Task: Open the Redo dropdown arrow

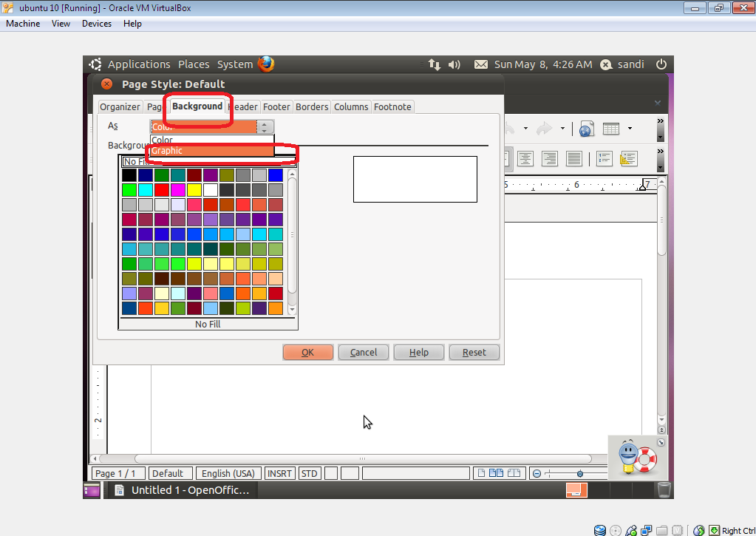Action: point(562,129)
